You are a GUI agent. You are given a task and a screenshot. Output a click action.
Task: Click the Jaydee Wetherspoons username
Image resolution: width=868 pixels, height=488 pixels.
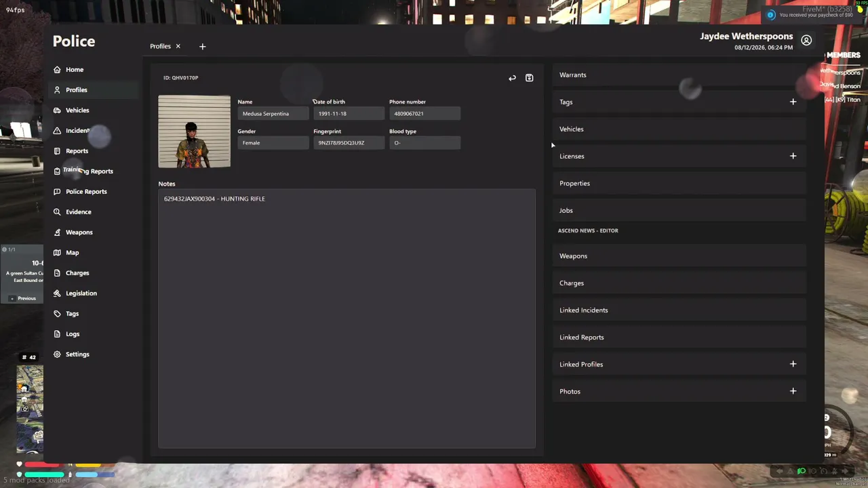tap(747, 36)
